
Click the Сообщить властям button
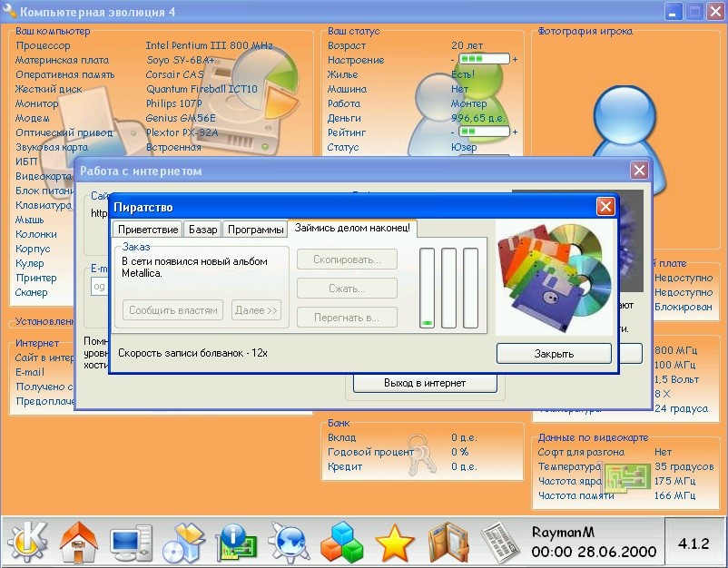[173, 310]
